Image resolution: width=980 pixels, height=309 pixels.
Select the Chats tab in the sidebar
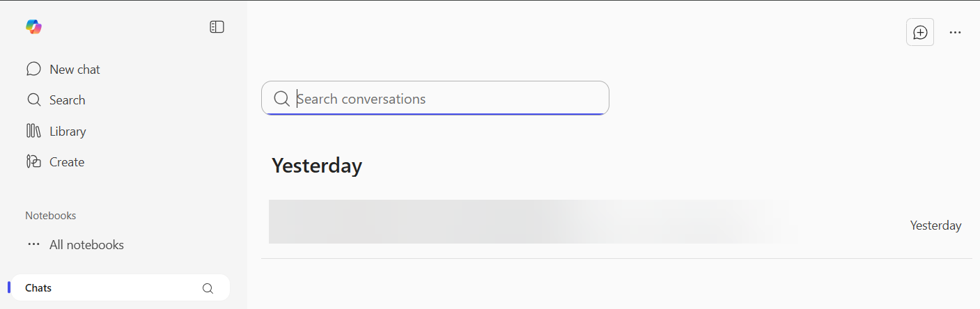pos(39,288)
